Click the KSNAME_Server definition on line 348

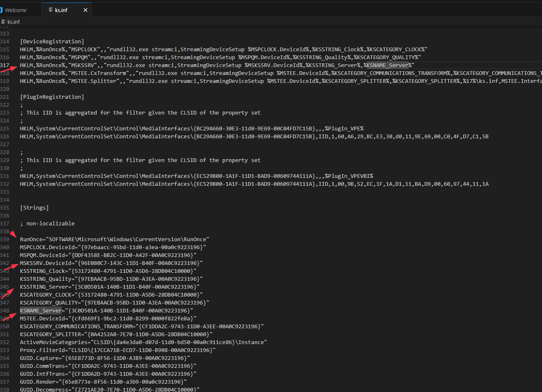click(40, 310)
